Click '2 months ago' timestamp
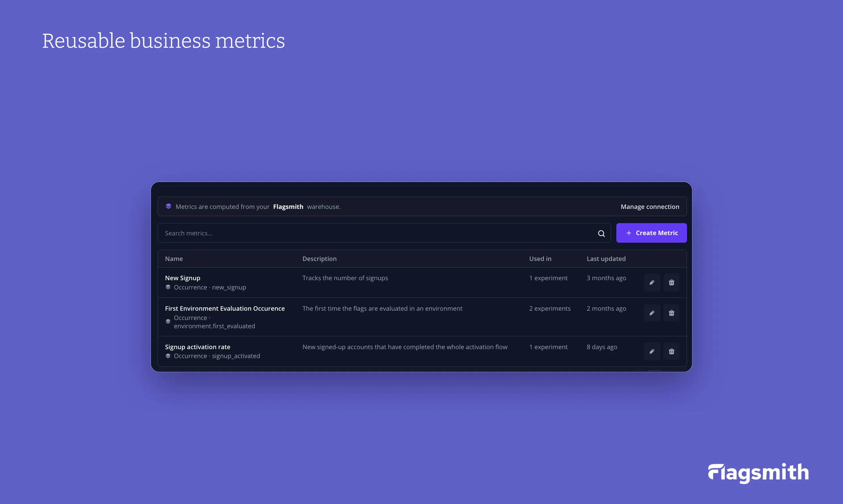The image size is (843, 504). pos(606,309)
